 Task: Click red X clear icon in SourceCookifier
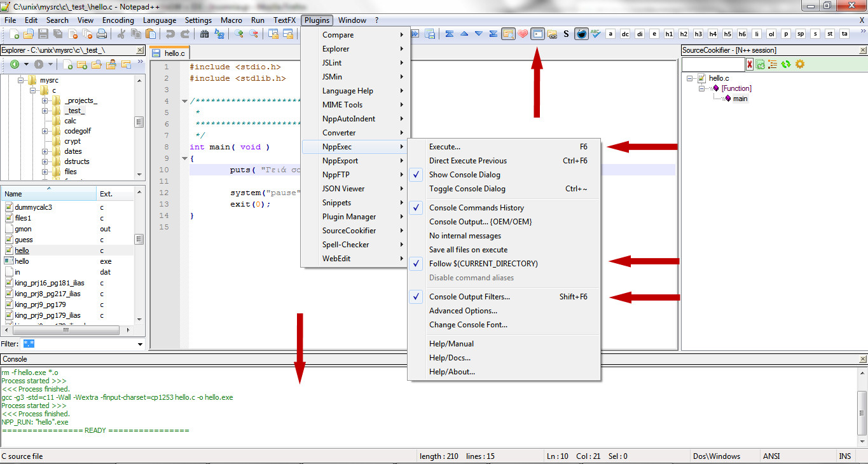(x=750, y=64)
